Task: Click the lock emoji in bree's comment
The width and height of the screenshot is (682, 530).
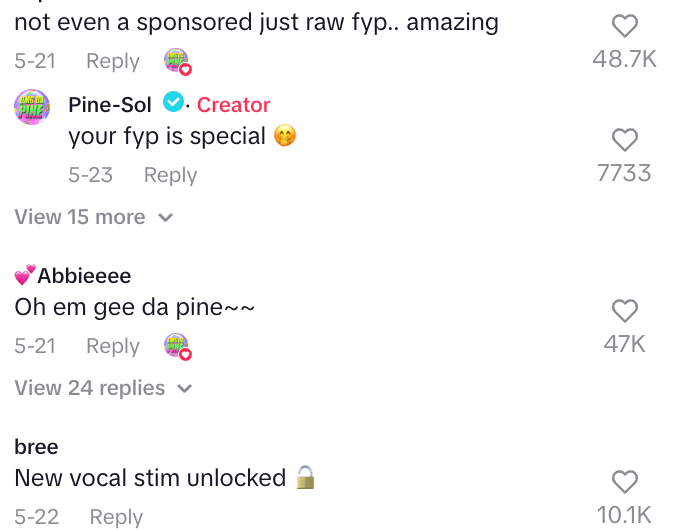Action: tap(306, 478)
